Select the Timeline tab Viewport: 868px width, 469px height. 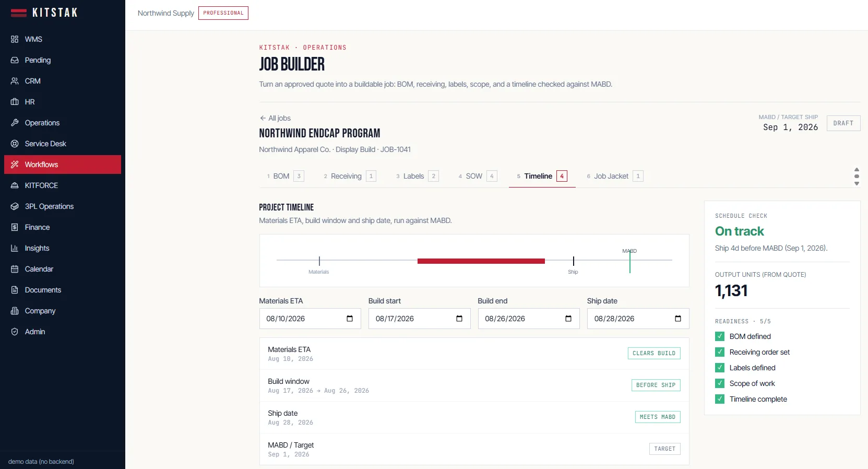pos(542,176)
